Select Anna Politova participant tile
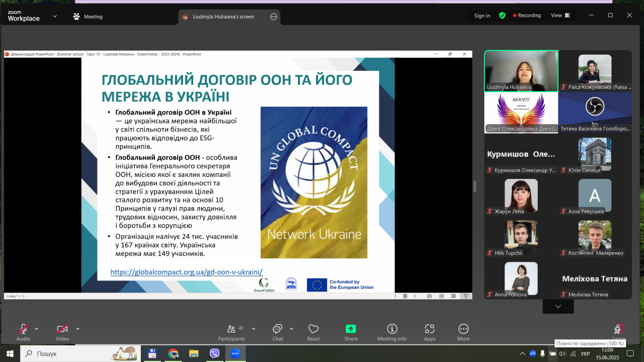Viewport: 644px width, 362px height. coord(521,279)
